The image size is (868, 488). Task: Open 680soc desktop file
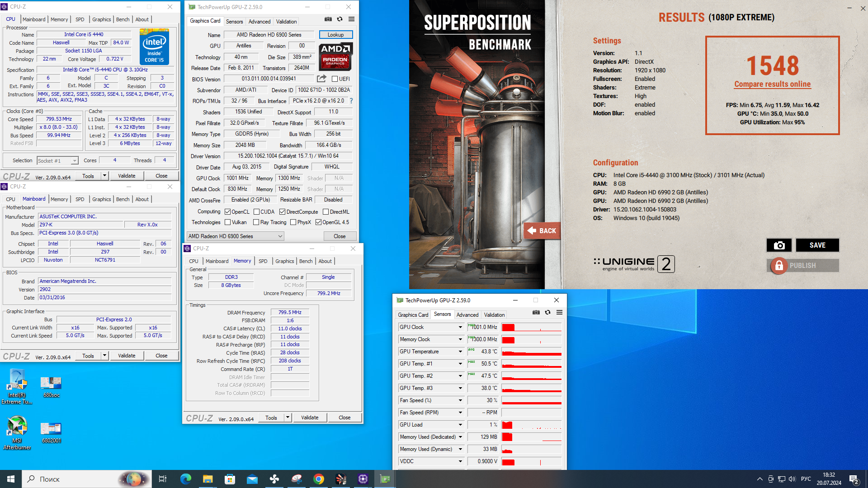[51, 387]
